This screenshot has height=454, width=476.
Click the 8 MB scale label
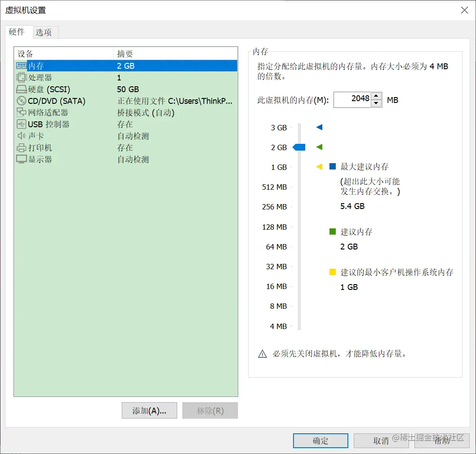click(x=278, y=306)
